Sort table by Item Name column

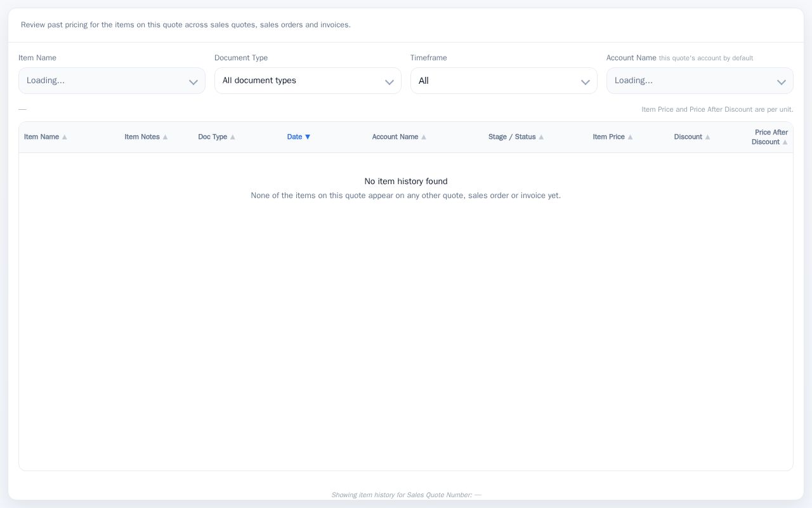[x=45, y=137]
